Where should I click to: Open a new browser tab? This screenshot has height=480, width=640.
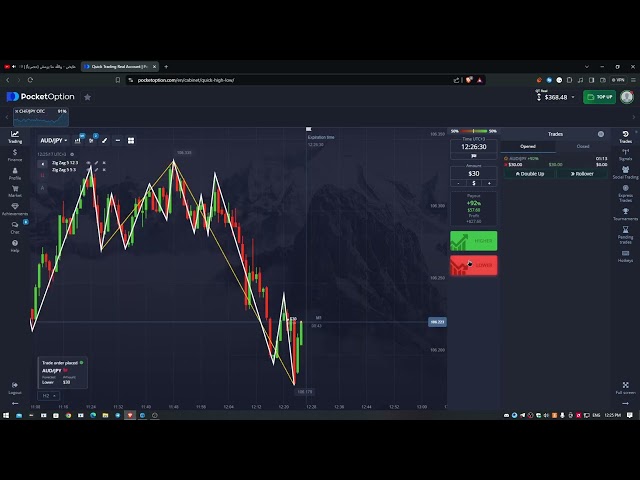pos(166,67)
